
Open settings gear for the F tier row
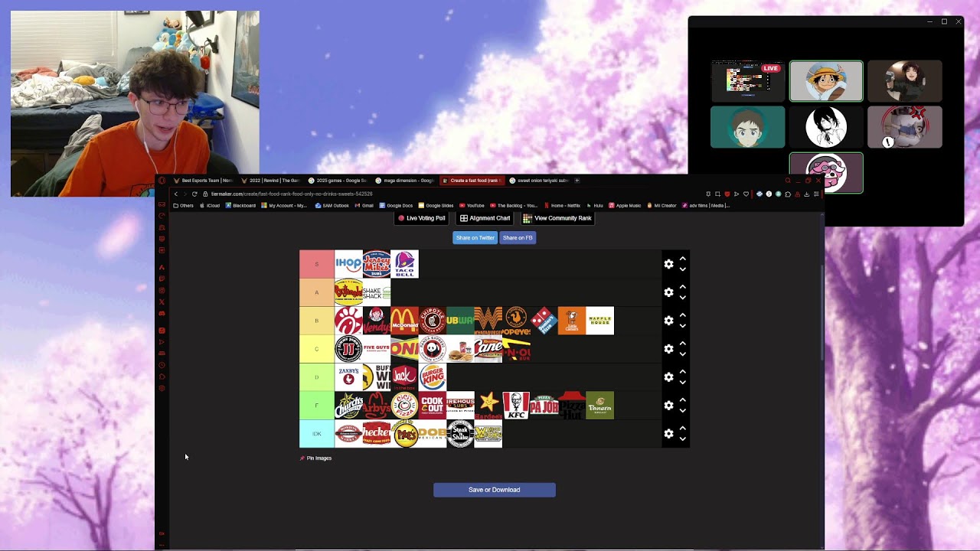[x=668, y=406]
